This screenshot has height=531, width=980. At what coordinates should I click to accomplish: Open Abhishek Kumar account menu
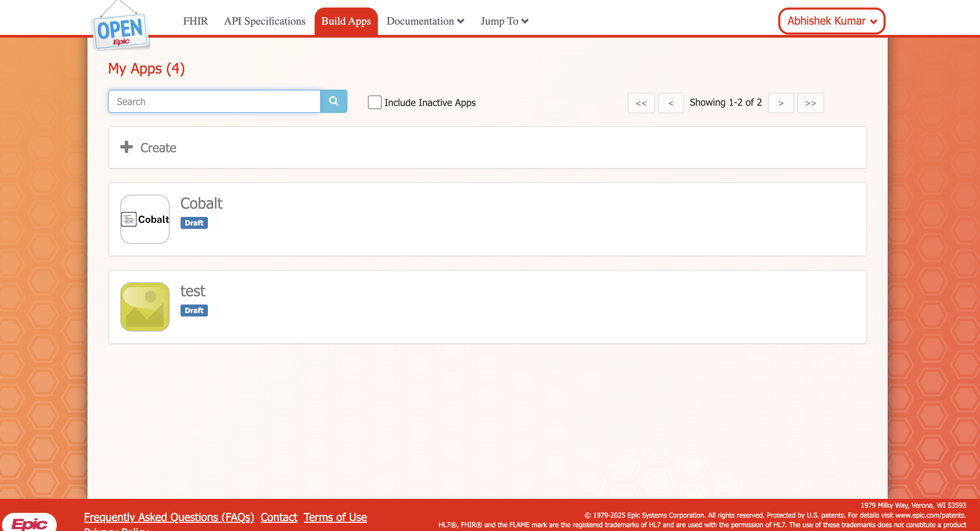(831, 21)
